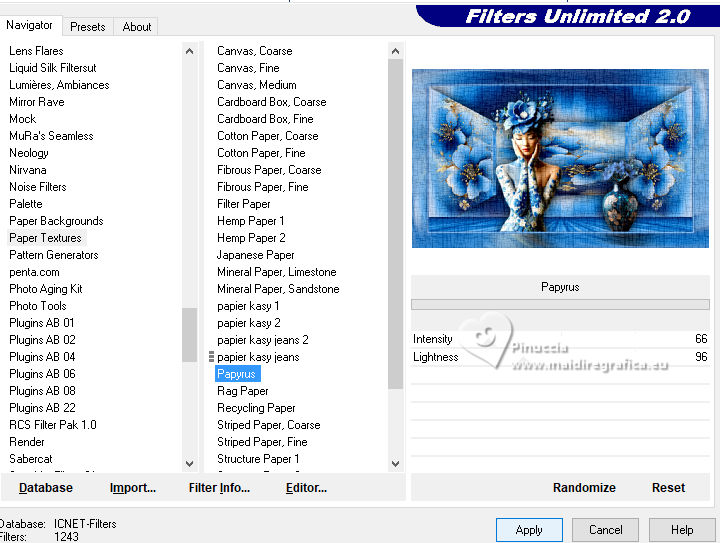Viewport: 720px width, 543px height.
Task: Select the Nirvana category
Action: 28,170
